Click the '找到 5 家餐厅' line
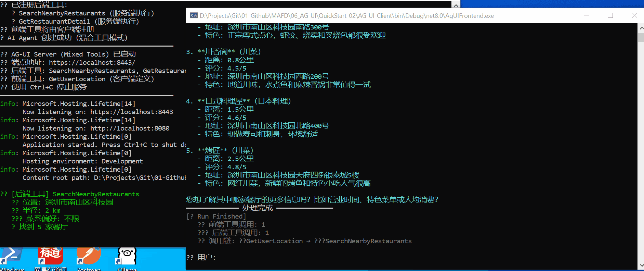This screenshot has width=644, height=271. pos(40,227)
